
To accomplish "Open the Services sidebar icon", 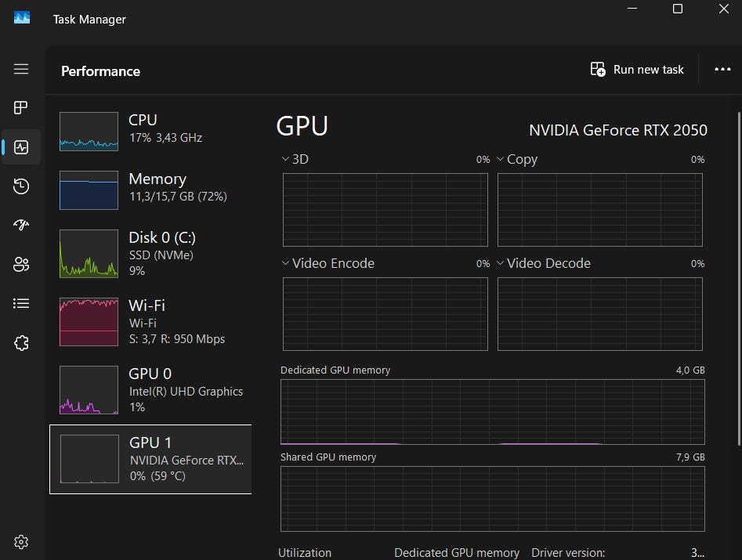I will (21, 342).
